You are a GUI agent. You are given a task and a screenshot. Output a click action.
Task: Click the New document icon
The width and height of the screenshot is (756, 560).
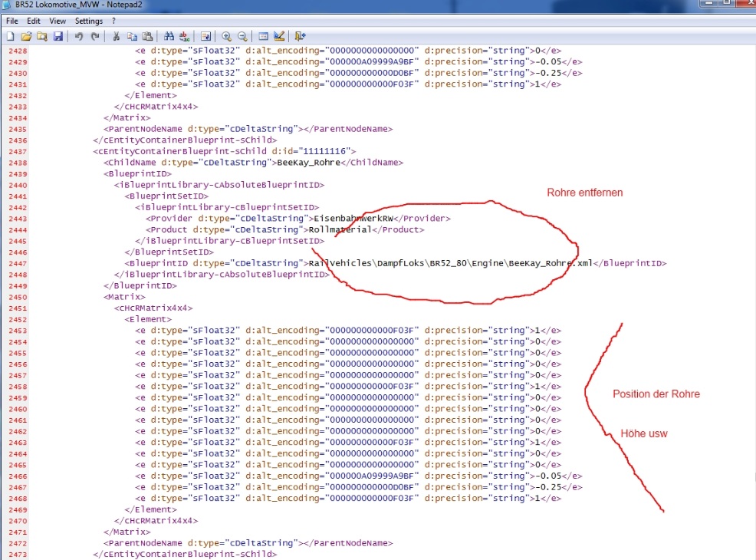[12, 36]
